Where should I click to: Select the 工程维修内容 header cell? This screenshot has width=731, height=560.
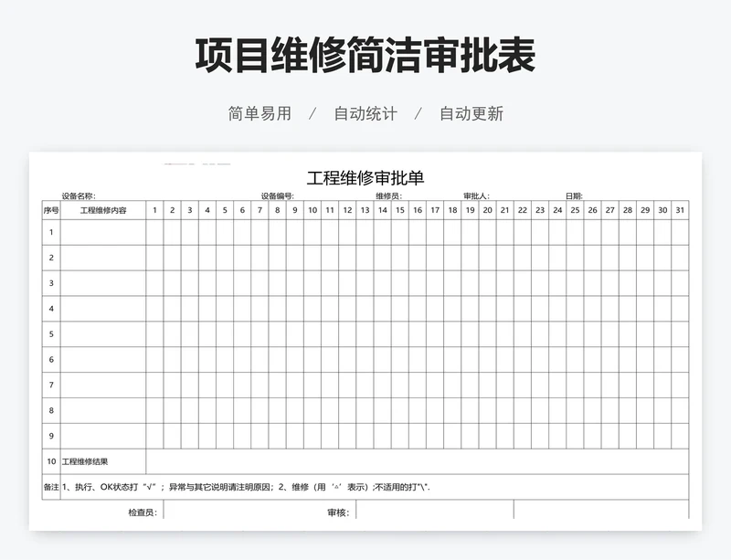(103, 210)
